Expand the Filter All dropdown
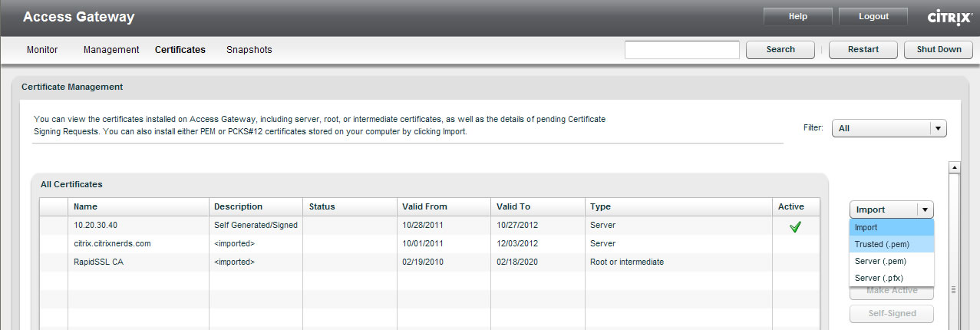Image resolution: width=980 pixels, height=330 pixels. 938,128
